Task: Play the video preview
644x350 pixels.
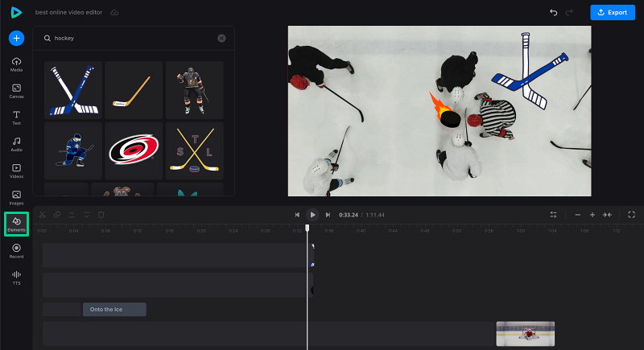Action: (312, 215)
